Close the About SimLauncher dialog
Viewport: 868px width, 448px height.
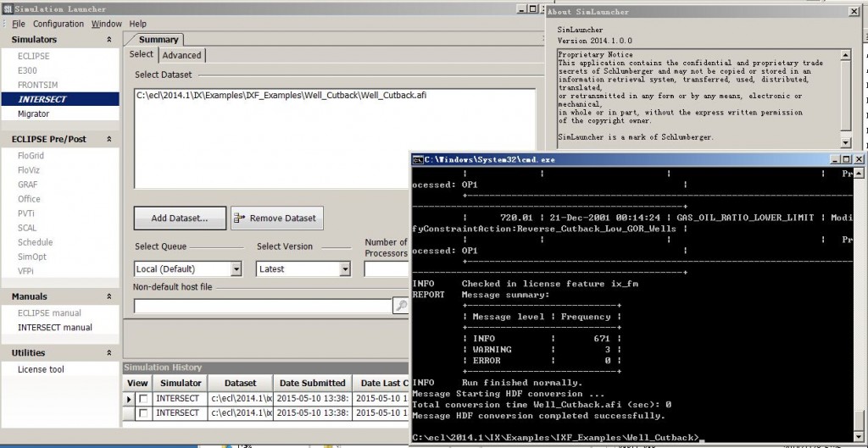click(x=854, y=11)
